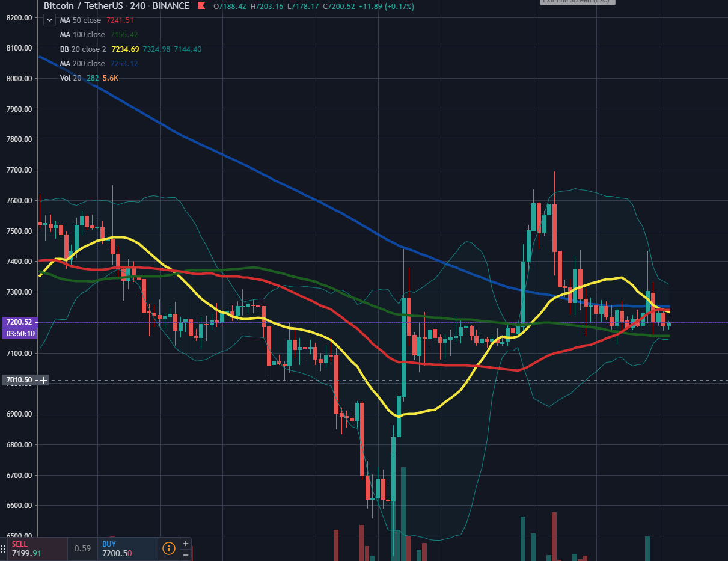The image size is (728, 561).
Task: Click the 240 timeframe in chart title
Action: (x=138, y=6)
